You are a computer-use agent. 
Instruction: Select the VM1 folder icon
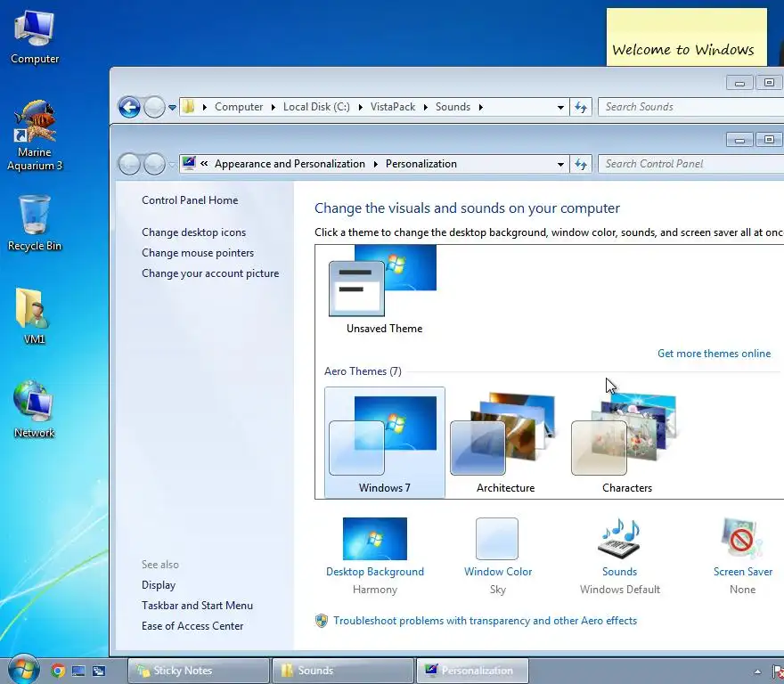coord(34,316)
